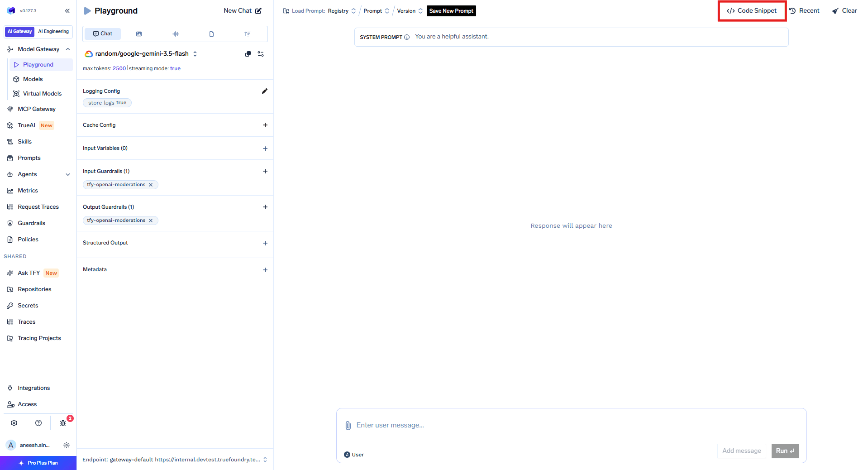Open the Version dropdown
The width and height of the screenshot is (868, 470).
tap(410, 11)
